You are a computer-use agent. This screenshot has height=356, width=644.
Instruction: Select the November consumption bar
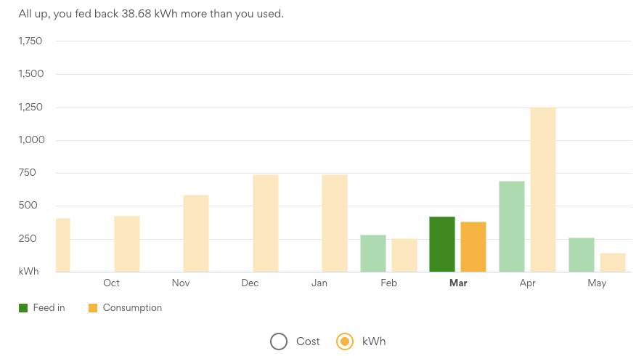pyautogui.click(x=196, y=233)
